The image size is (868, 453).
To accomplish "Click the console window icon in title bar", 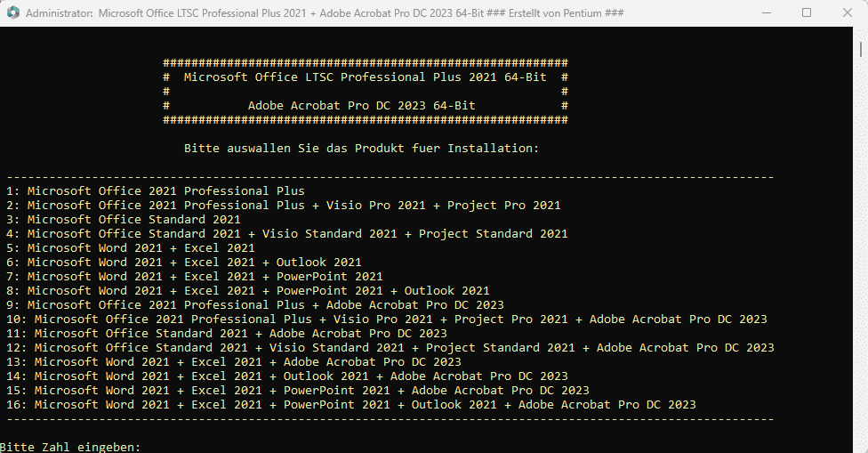I will pos(13,12).
